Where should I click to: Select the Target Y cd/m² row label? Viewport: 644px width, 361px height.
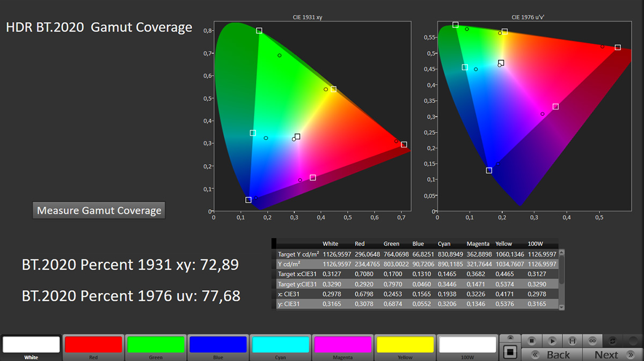pyautogui.click(x=298, y=254)
